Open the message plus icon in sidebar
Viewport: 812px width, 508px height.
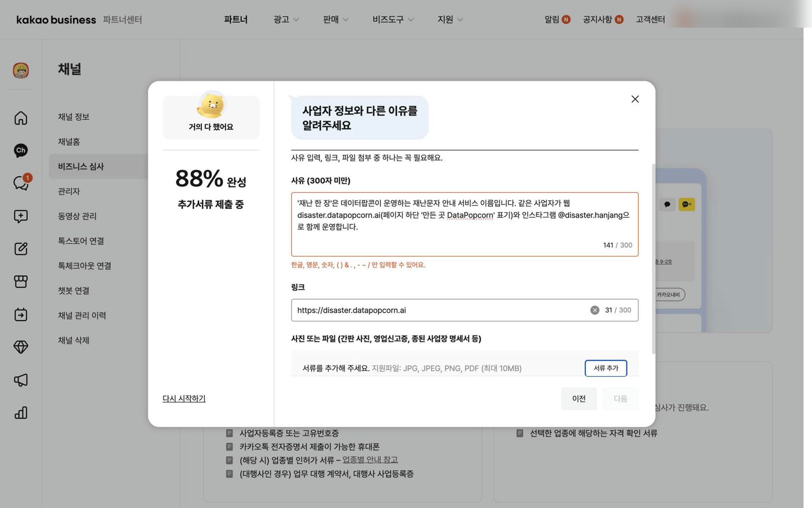[x=21, y=216]
